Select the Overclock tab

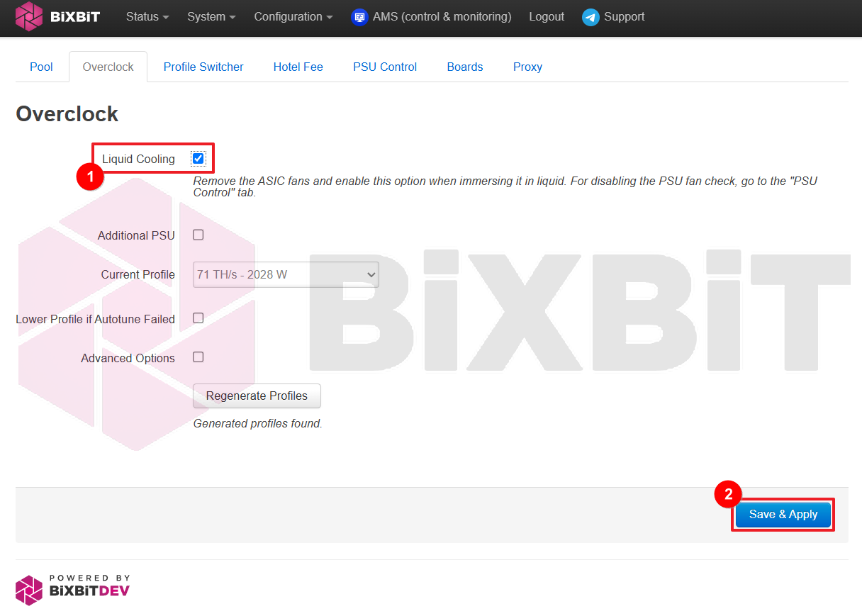(x=108, y=67)
